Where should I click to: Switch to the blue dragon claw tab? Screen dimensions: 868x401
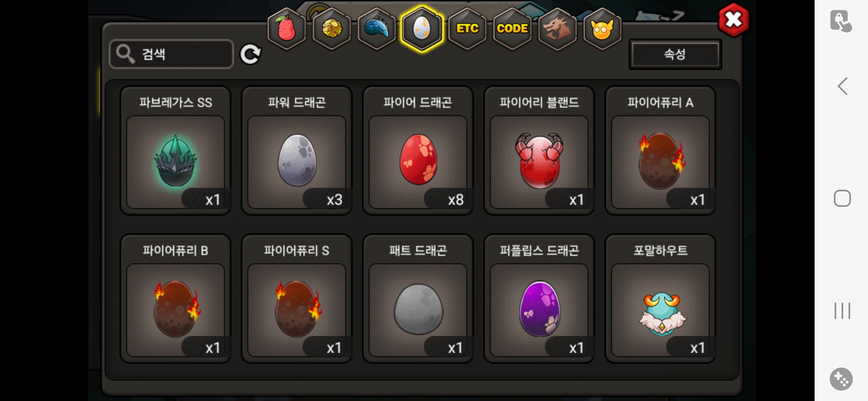click(x=377, y=29)
